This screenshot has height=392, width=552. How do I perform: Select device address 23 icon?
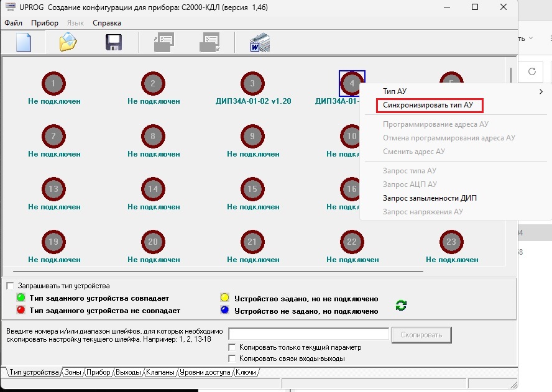[x=451, y=242]
